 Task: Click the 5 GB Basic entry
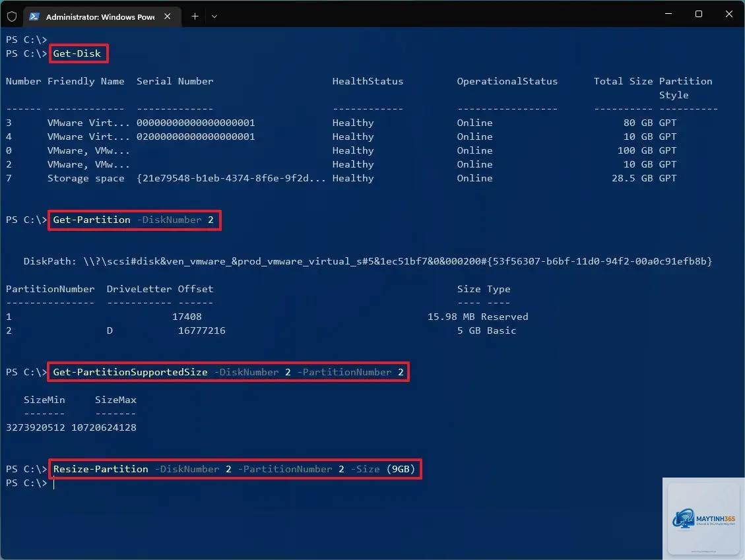tap(486, 330)
